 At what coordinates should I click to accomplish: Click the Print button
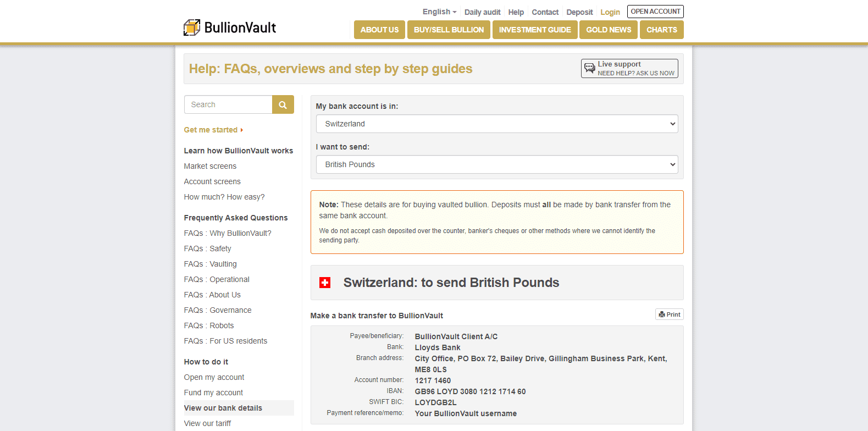670,314
